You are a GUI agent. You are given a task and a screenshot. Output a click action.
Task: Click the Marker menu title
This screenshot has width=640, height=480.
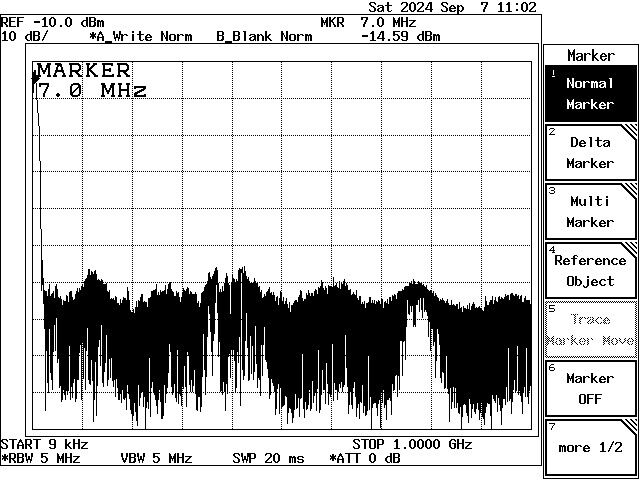click(591, 56)
